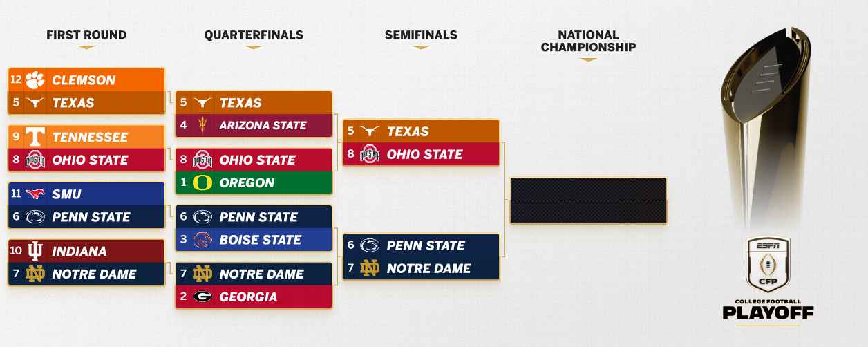Expand the First Round column arrow

click(x=86, y=47)
